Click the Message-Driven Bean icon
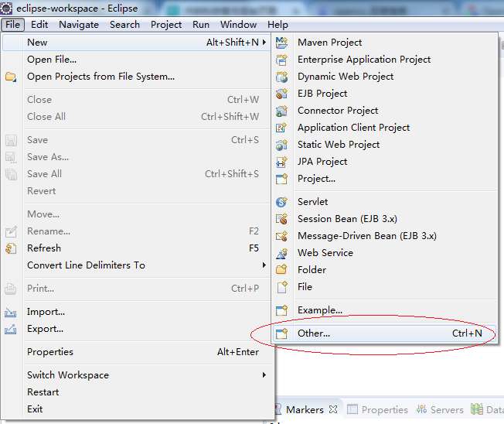Screen dimensions: 504x424 281,236
